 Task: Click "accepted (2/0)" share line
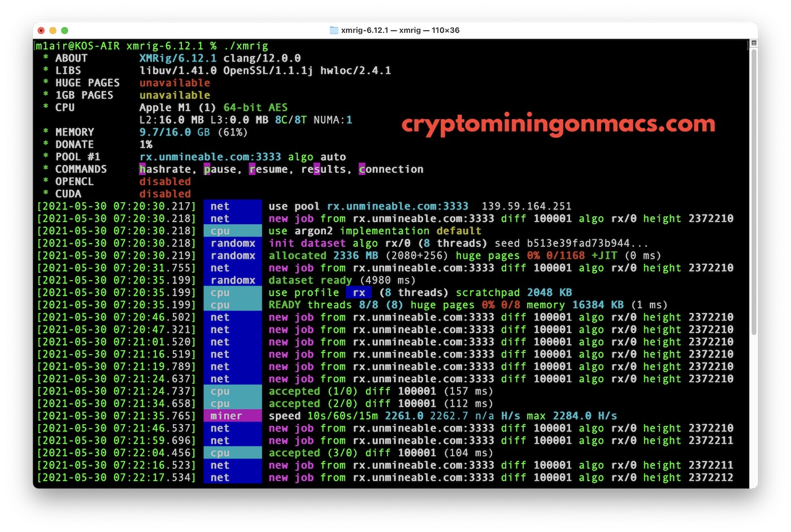314,404
